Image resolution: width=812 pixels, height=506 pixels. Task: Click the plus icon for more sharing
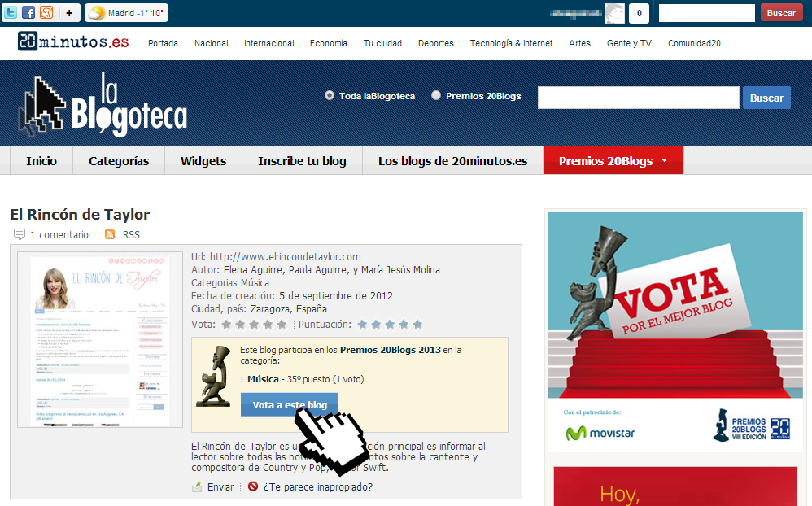click(69, 13)
